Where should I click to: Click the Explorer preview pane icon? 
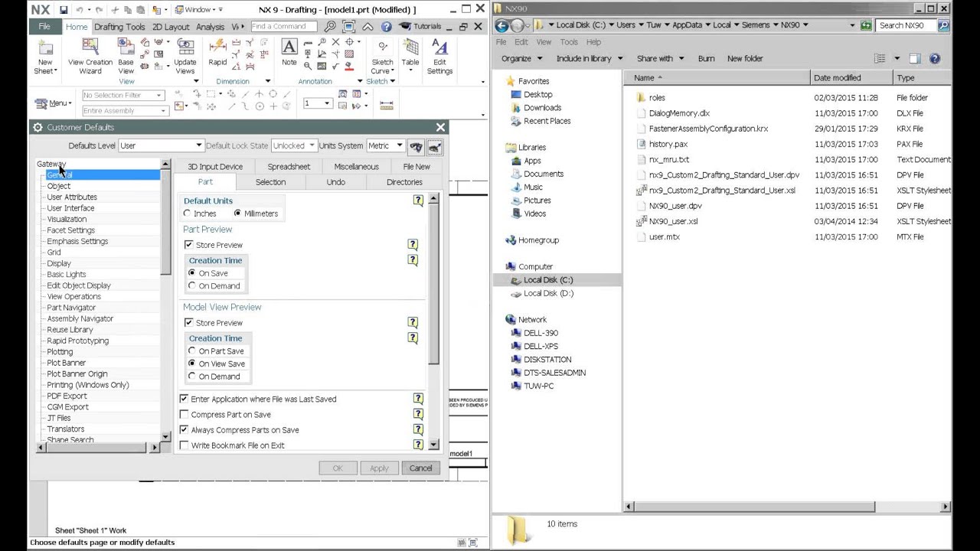(x=915, y=58)
